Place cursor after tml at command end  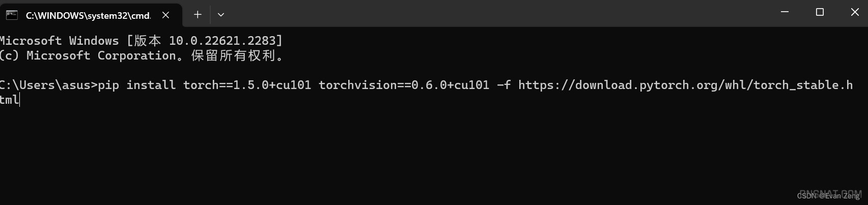point(19,100)
